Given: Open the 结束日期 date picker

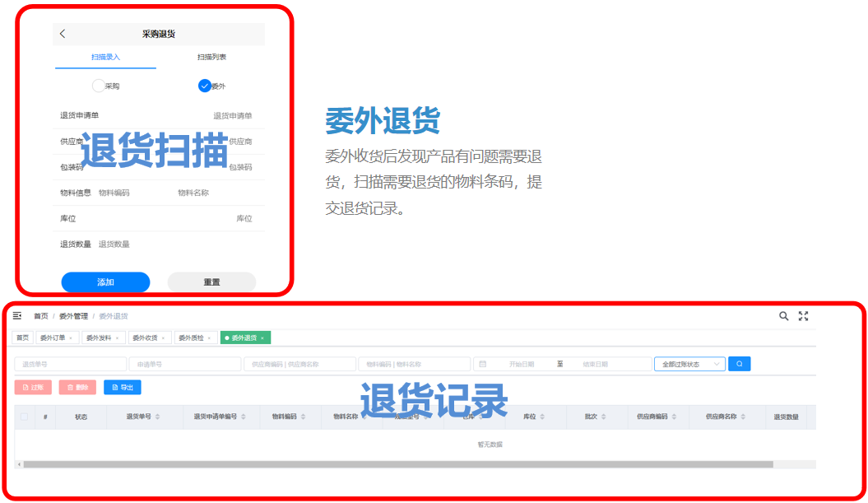Looking at the screenshot, I should tap(595, 364).
